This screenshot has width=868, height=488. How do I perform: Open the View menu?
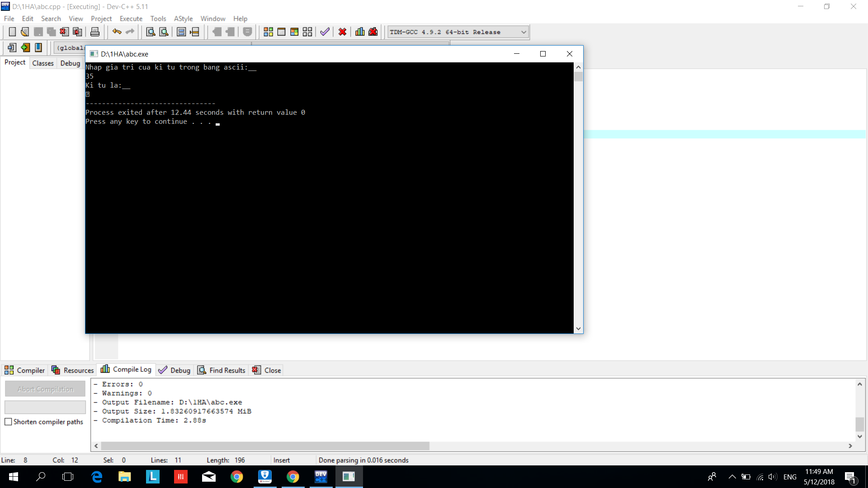[75, 19]
